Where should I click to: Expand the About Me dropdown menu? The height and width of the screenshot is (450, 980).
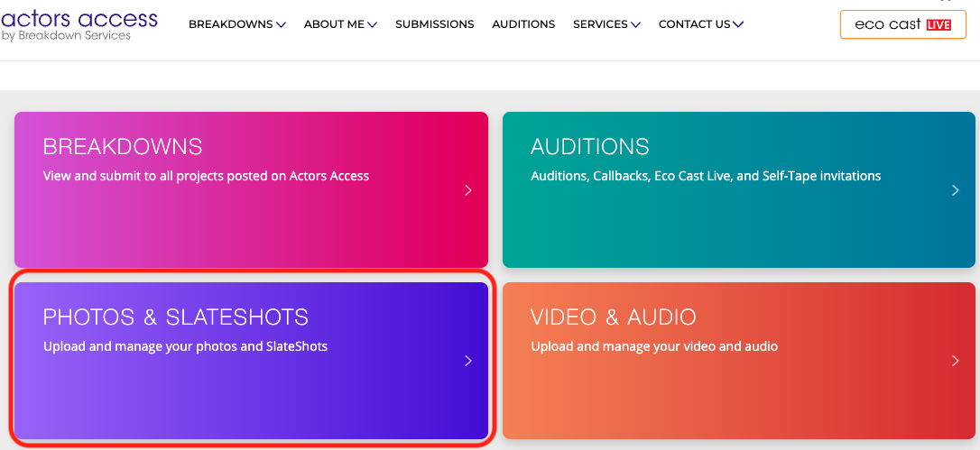pyautogui.click(x=340, y=24)
